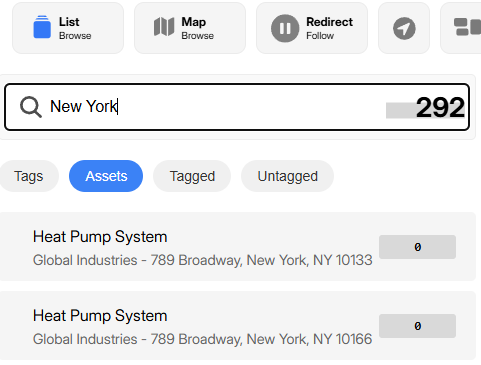Screen dimensions: 481x365
Task: Click the location arrow navigation icon
Action: coord(404,28)
